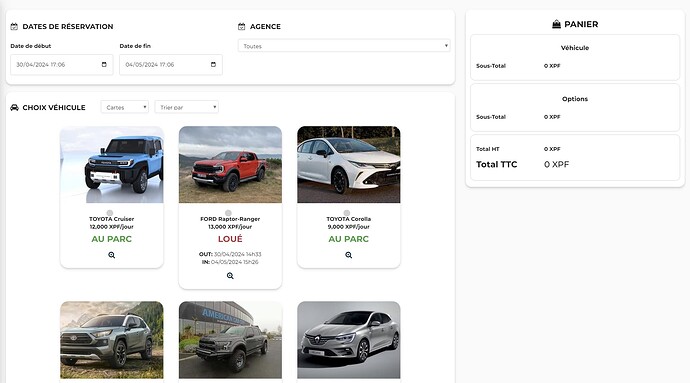Zoom into the FORD Raptor-Ranger details

(230, 276)
